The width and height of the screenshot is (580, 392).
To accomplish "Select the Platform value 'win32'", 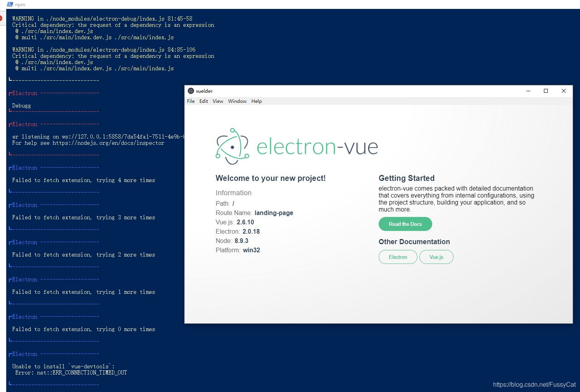I will pos(251,250).
